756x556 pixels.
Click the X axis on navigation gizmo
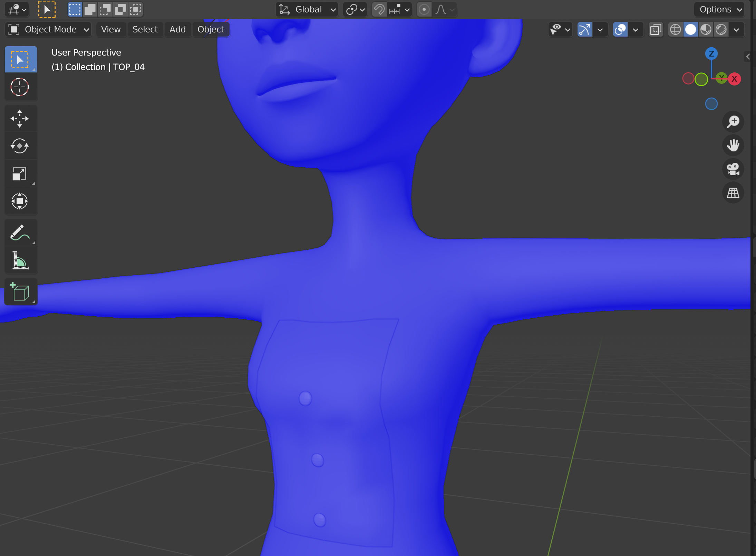(x=734, y=79)
